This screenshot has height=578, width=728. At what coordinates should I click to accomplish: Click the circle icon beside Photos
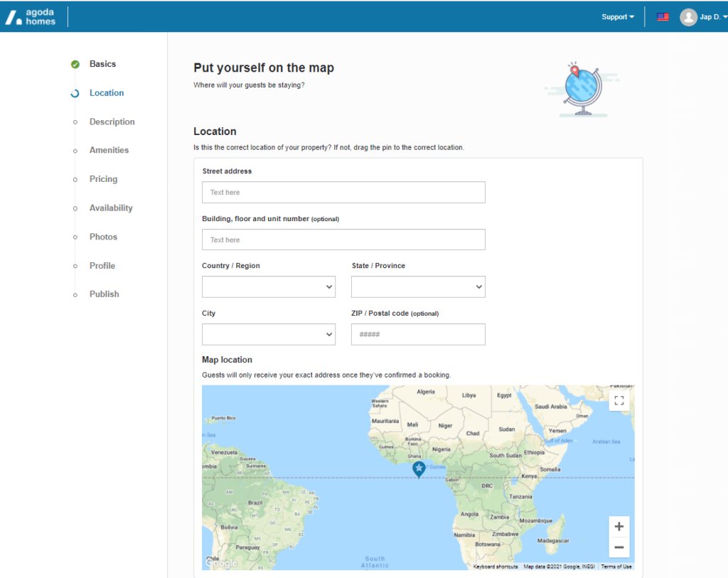tap(75, 237)
